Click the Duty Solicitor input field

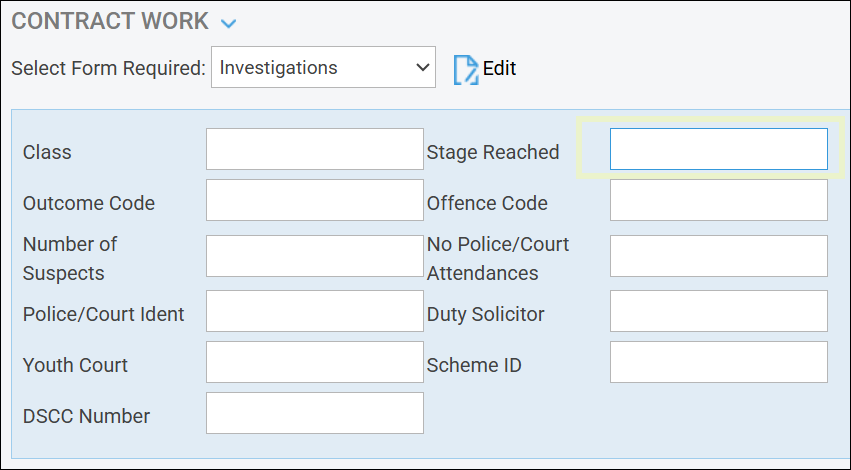(718, 311)
